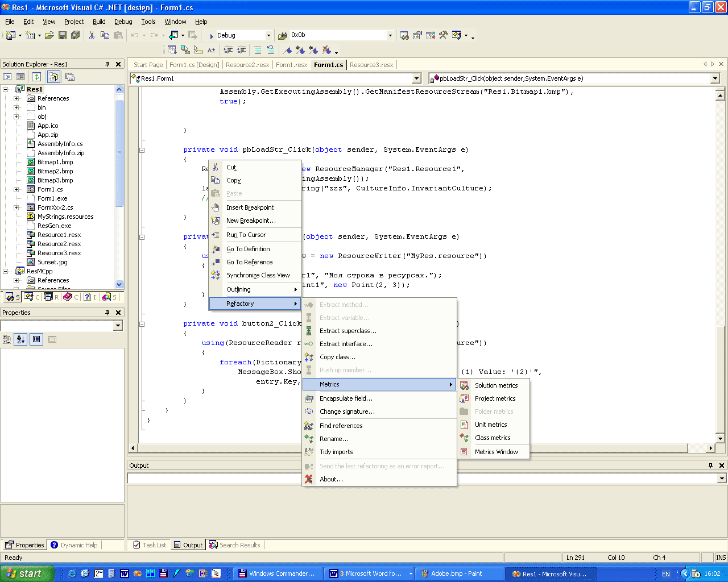Open the Debug configuration dropdown
The image size is (728, 582).
[268, 35]
